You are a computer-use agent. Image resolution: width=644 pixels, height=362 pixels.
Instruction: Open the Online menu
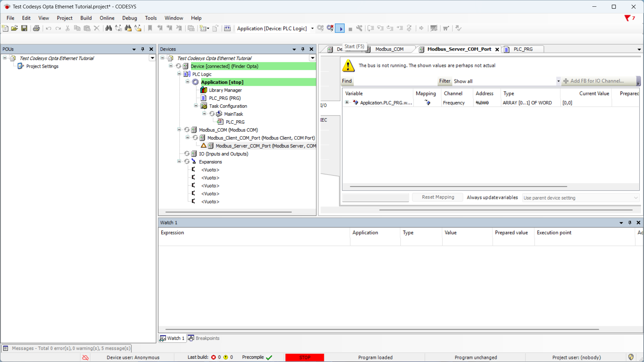pos(107,18)
